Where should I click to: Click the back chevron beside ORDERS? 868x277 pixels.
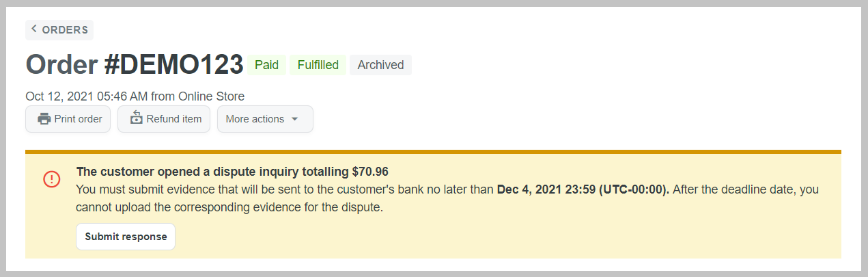pos(34,29)
